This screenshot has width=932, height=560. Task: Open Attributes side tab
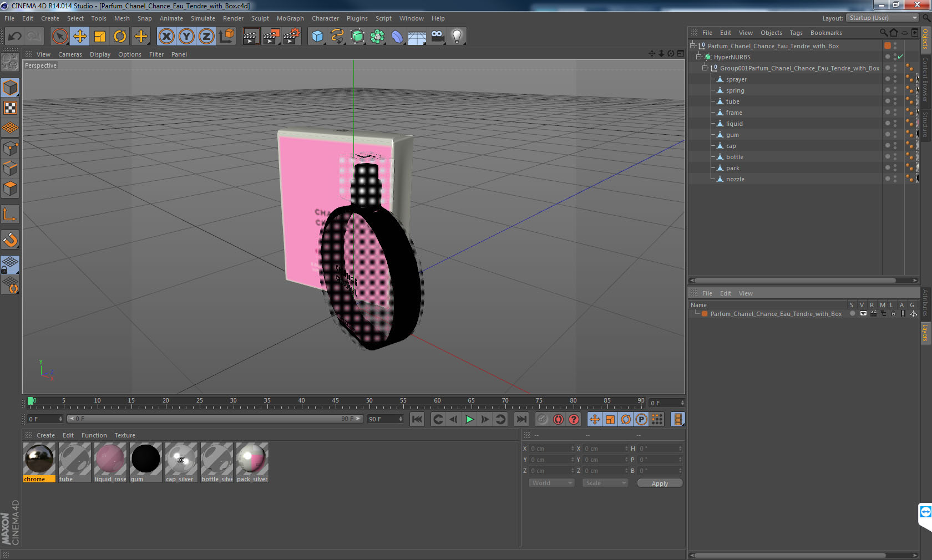[925, 302]
